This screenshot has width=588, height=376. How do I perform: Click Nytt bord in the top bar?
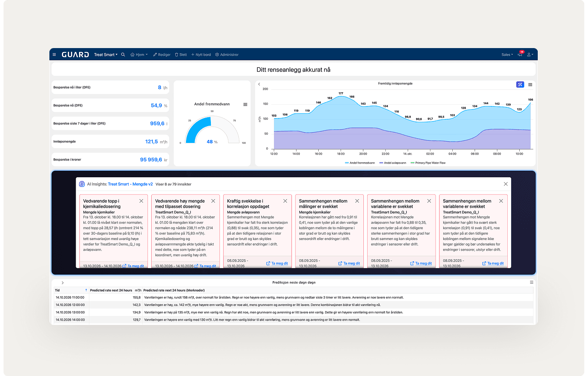pyautogui.click(x=201, y=55)
